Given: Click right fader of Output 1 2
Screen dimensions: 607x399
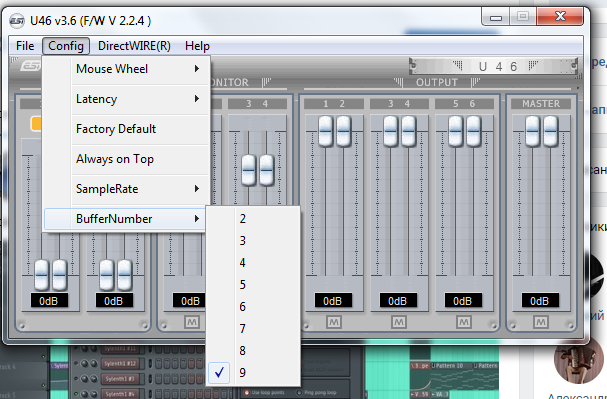Looking at the screenshot, I should pyautogui.click(x=343, y=132).
